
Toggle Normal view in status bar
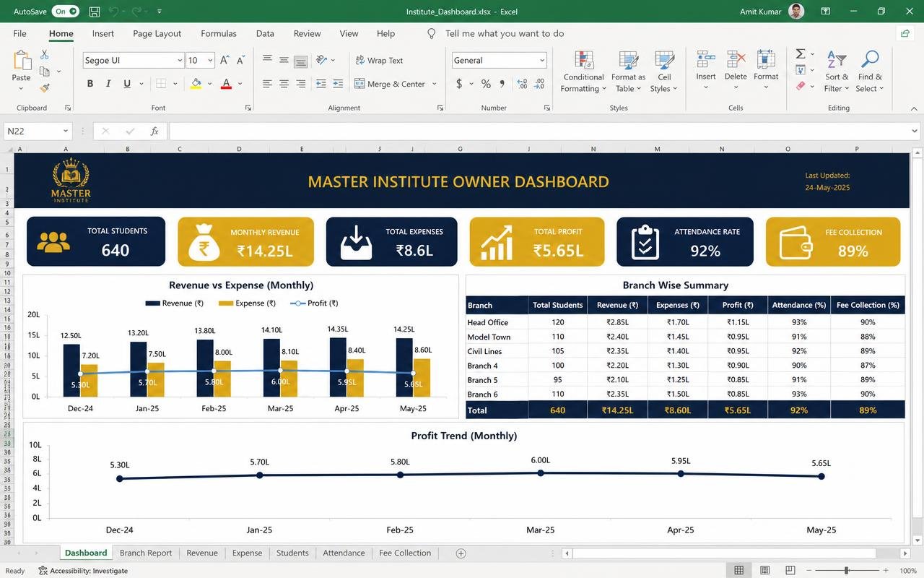pyautogui.click(x=738, y=571)
